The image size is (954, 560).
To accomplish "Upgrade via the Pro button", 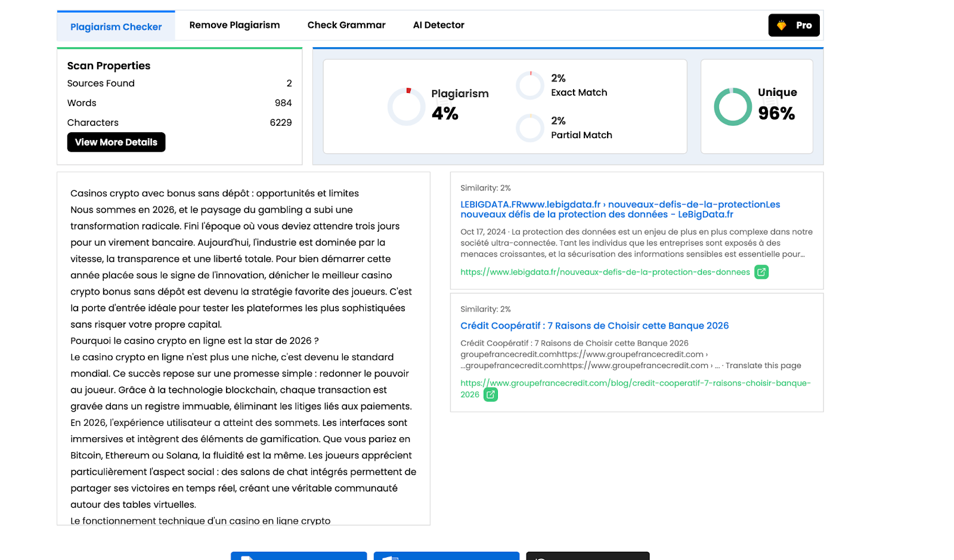I will click(x=794, y=25).
